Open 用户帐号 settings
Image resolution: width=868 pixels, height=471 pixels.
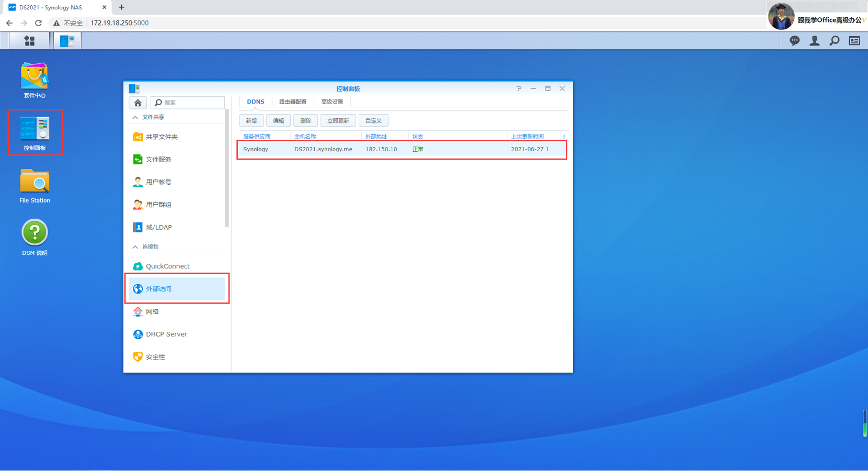[x=177, y=182]
